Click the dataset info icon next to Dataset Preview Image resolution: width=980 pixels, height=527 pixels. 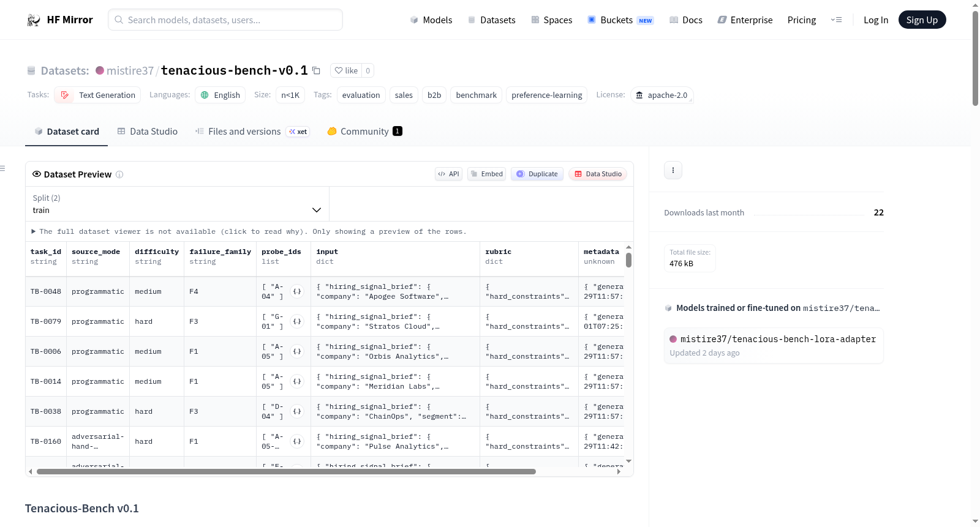(119, 174)
